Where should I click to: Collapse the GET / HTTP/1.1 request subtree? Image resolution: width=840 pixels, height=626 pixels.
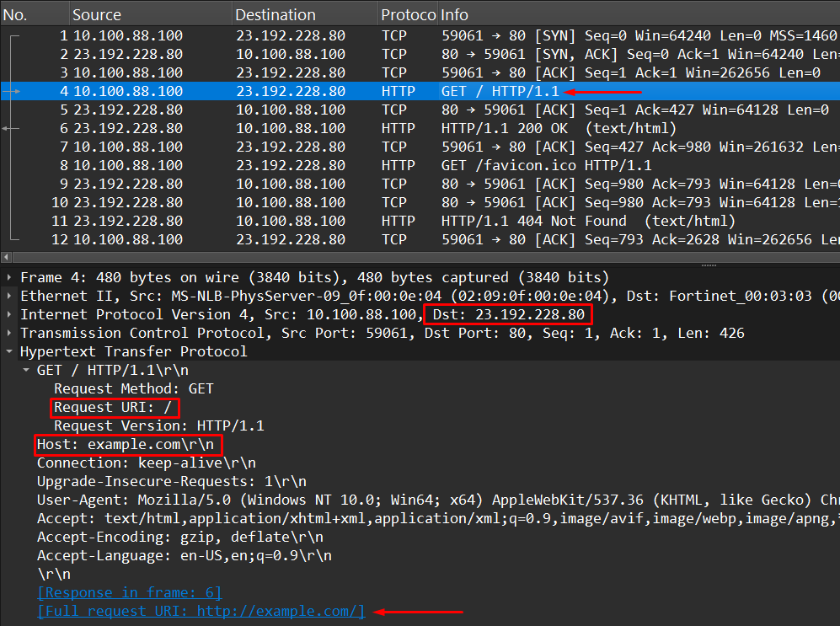(x=26, y=370)
